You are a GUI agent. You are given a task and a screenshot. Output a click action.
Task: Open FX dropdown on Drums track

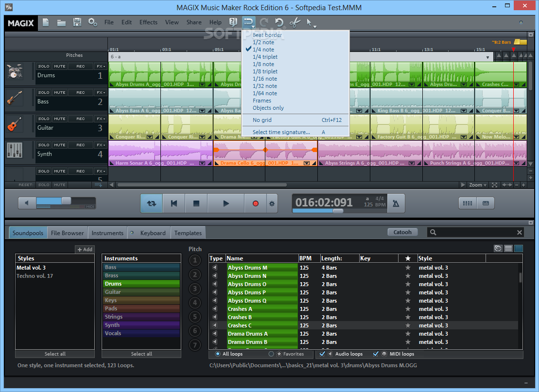[101, 67]
